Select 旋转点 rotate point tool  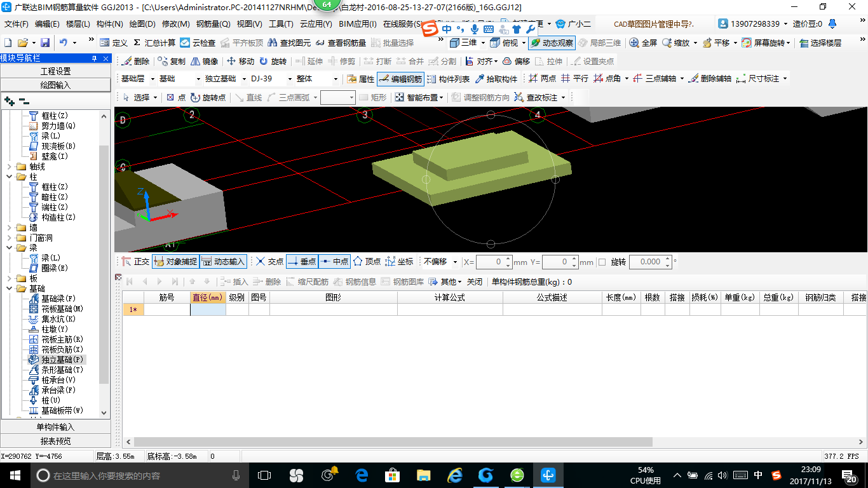click(208, 97)
